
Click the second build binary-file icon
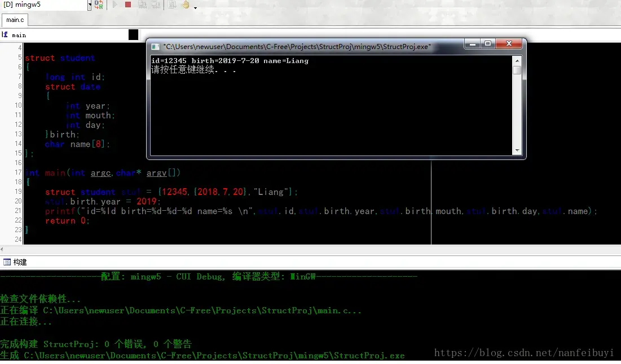pyautogui.click(x=156, y=5)
